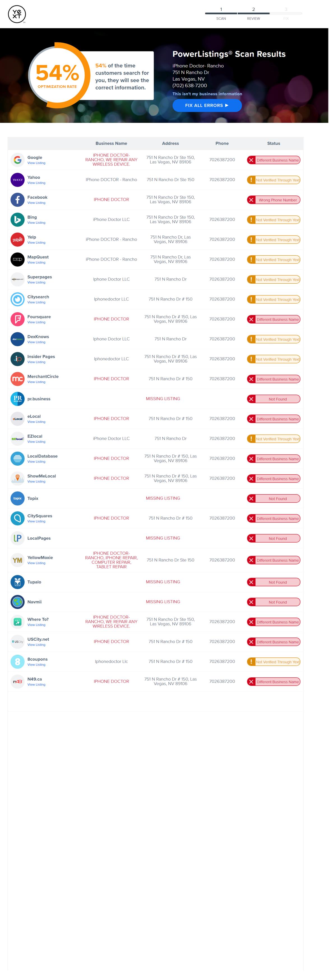Click the Google listing icon
Image resolution: width=329 pixels, height=980 pixels.
pyautogui.click(x=18, y=160)
